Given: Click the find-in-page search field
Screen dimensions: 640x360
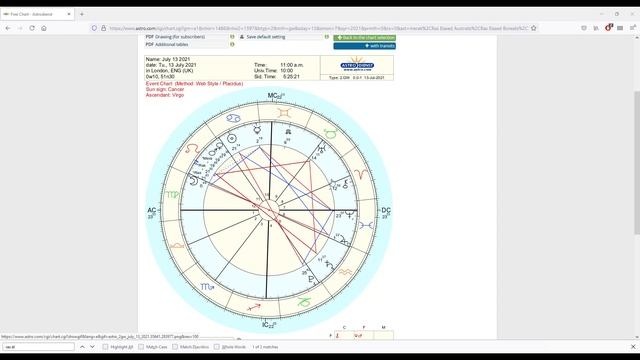Looking at the screenshot, I should (x=39, y=347).
